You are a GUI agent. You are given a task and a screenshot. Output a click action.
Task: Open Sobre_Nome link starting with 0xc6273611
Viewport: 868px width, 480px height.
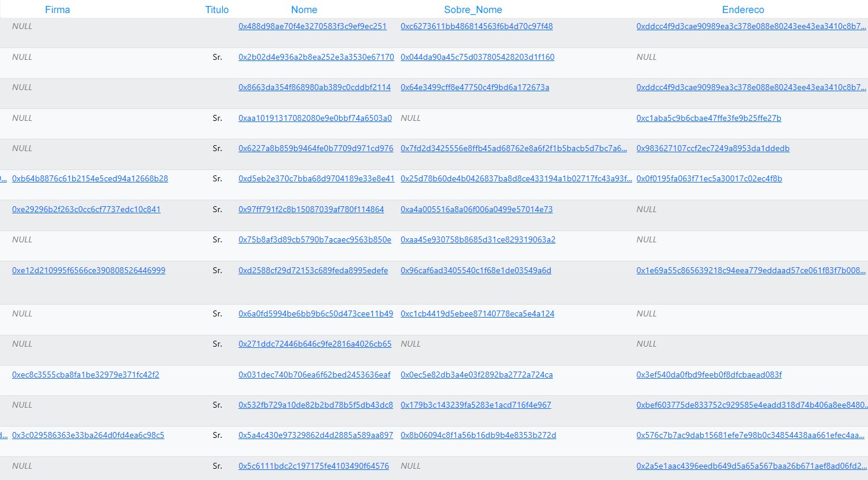[477, 27]
